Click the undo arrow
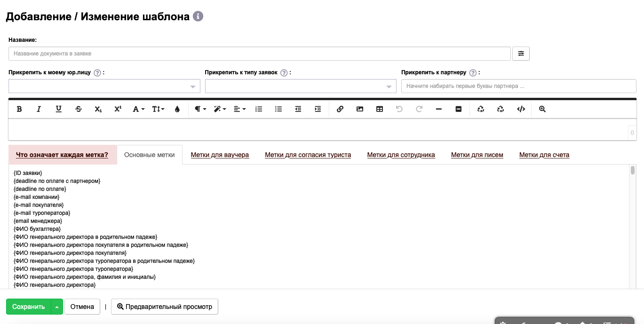This screenshot has height=324, width=644. [x=399, y=109]
